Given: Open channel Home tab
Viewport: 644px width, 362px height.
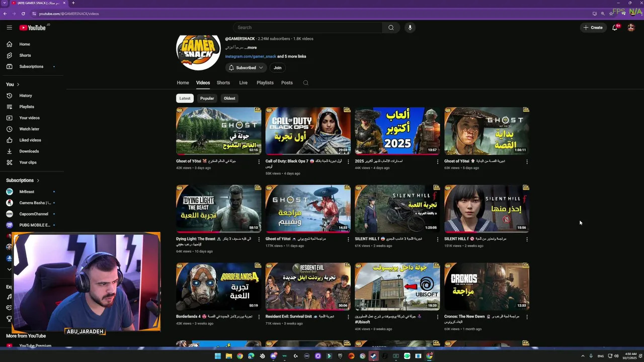Looking at the screenshot, I should click(183, 83).
